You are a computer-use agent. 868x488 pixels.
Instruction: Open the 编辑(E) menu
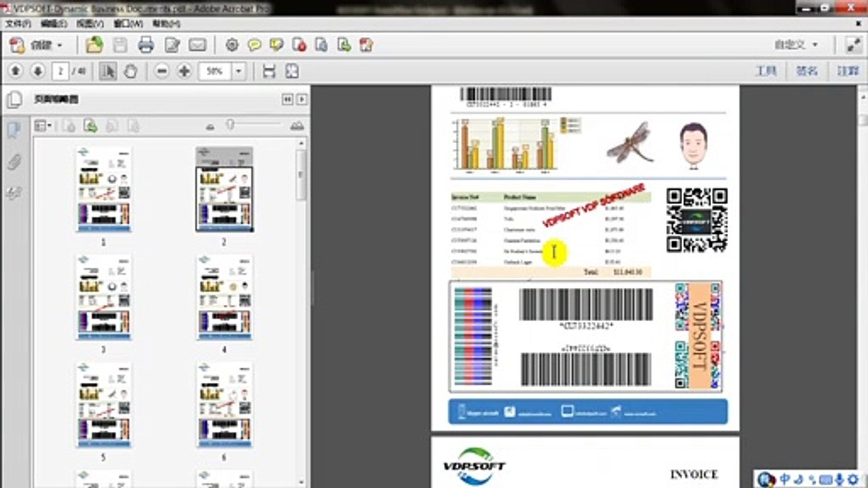(x=54, y=23)
